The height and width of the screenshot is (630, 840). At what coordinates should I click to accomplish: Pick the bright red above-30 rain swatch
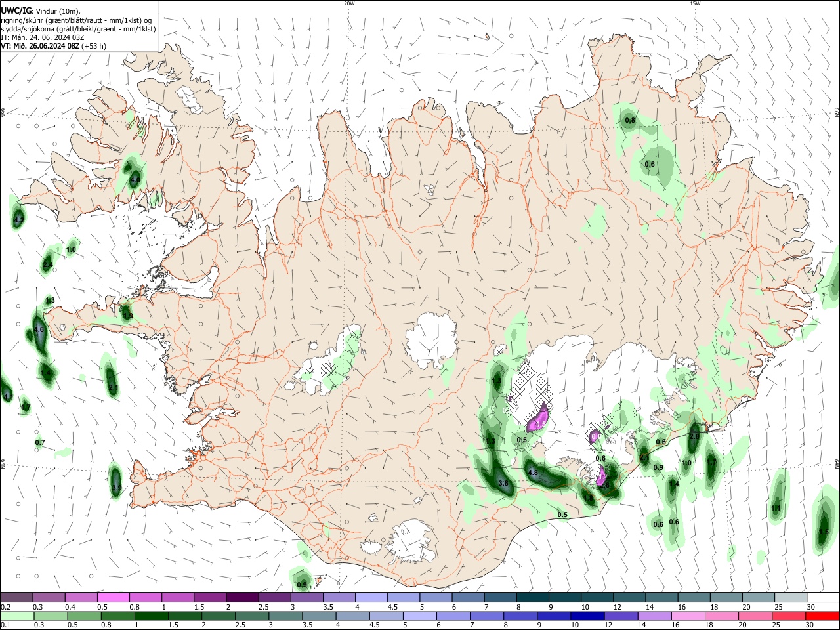[x=822, y=616]
